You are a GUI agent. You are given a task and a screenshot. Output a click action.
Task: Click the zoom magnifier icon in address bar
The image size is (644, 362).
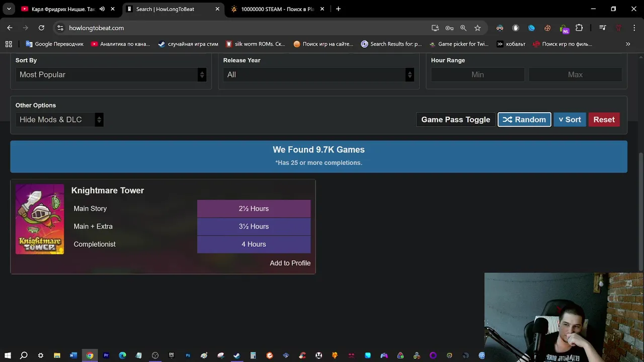[463, 28]
